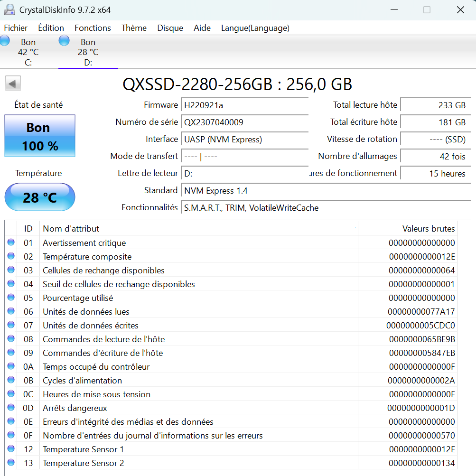
Task: Click status orb for Temperature Sensor 2
Action: click(x=11, y=462)
